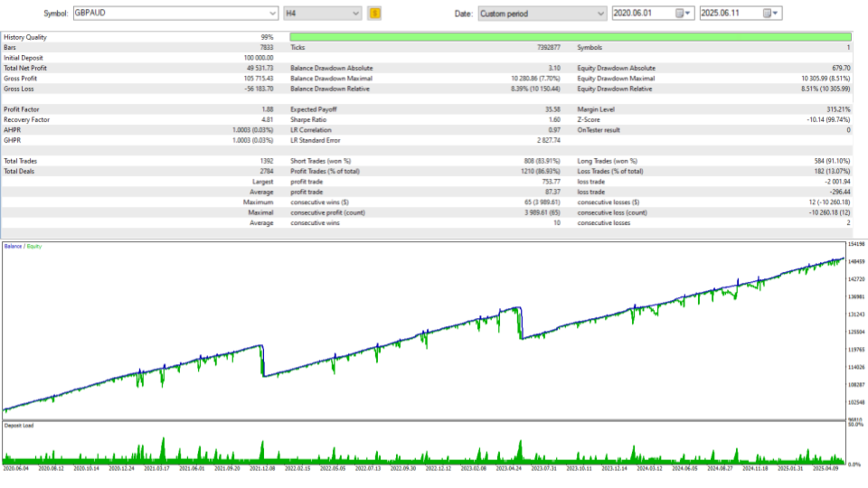This screenshot has height=488, width=868.
Task: Click the Deposit Load chart label
Action: click(19, 426)
